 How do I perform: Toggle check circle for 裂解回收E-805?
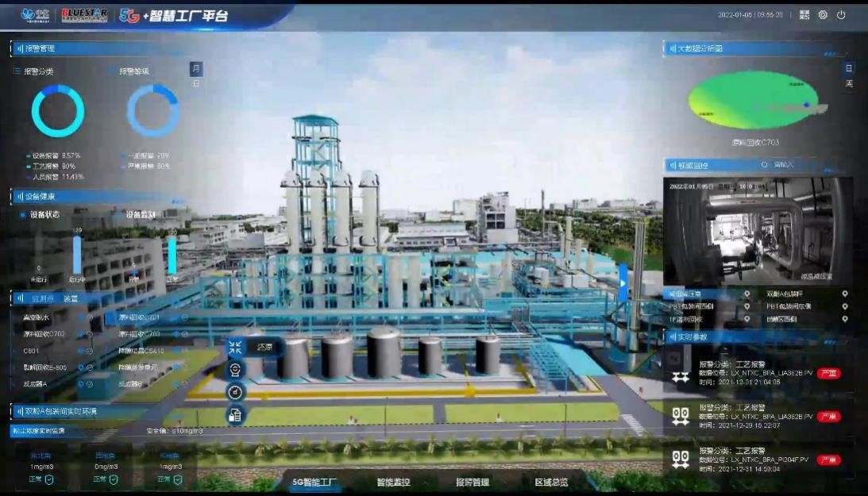click(90, 367)
